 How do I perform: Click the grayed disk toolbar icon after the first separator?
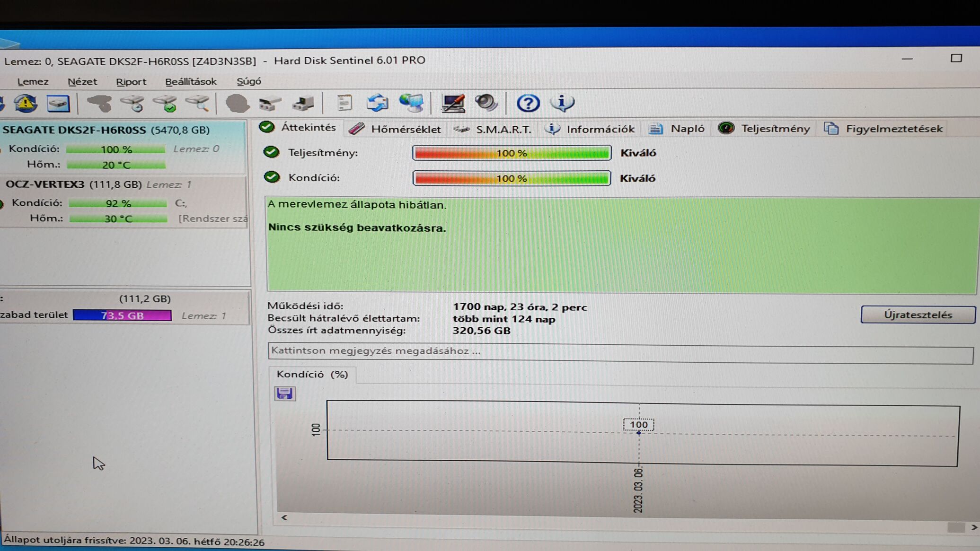pyautogui.click(x=99, y=103)
